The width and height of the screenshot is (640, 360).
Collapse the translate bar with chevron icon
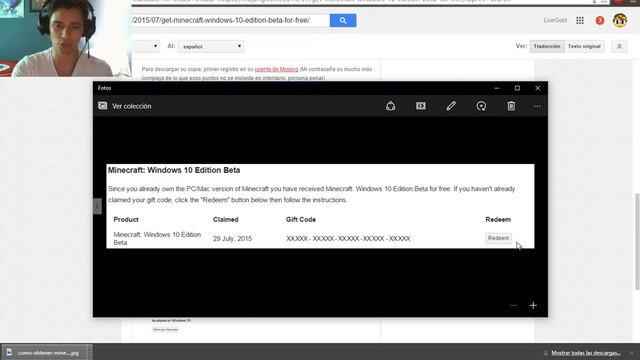click(619, 47)
